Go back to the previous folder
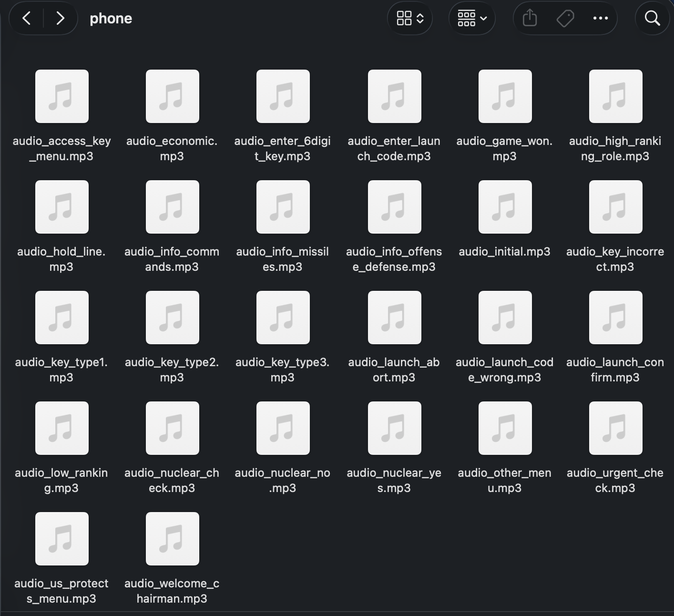 click(27, 19)
